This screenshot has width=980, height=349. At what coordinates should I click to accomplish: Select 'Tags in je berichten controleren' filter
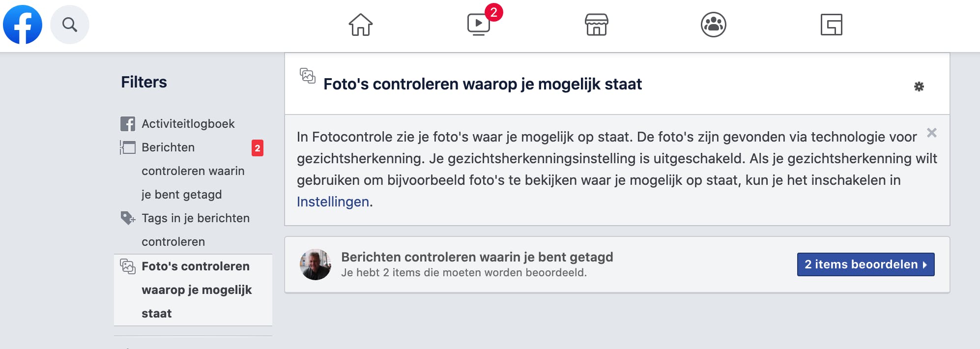pyautogui.click(x=195, y=229)
